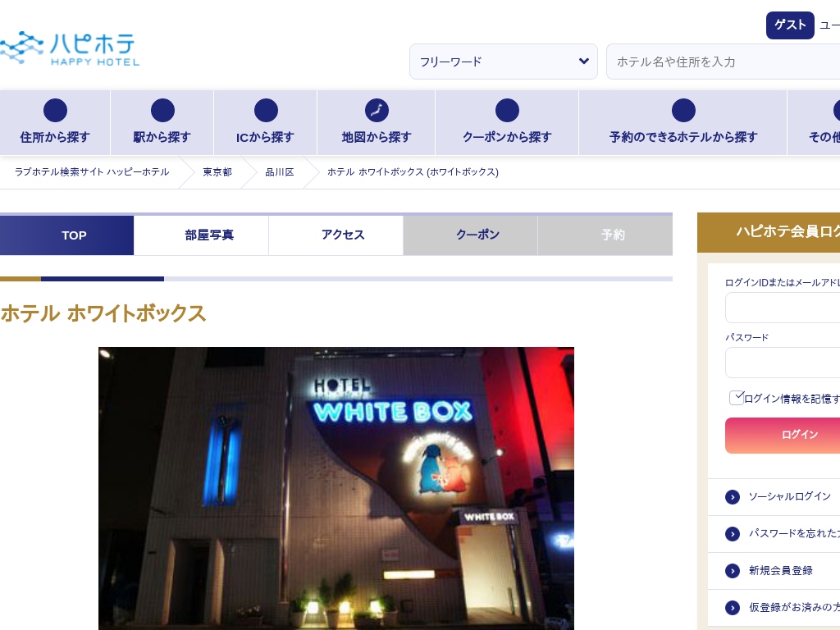Toggle the ログイン情報を記憶する checkbox
The width and height of the screenshot is (840, 630).
click(737, 398)
